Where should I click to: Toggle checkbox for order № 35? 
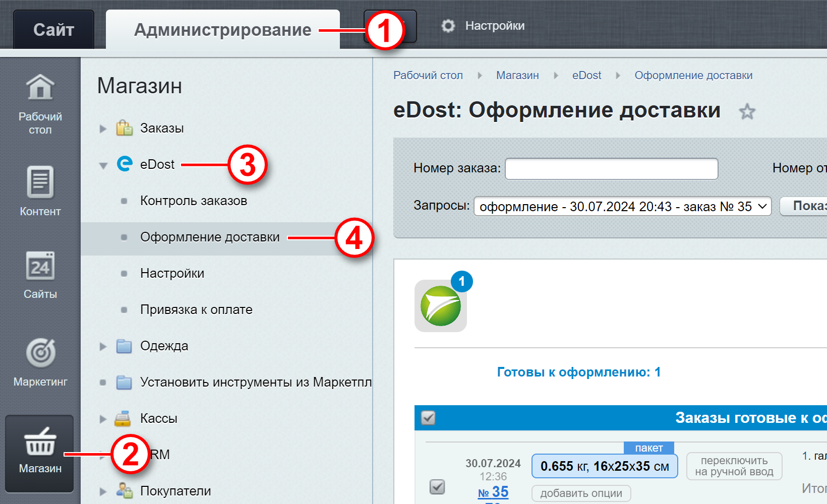(437, 486)
